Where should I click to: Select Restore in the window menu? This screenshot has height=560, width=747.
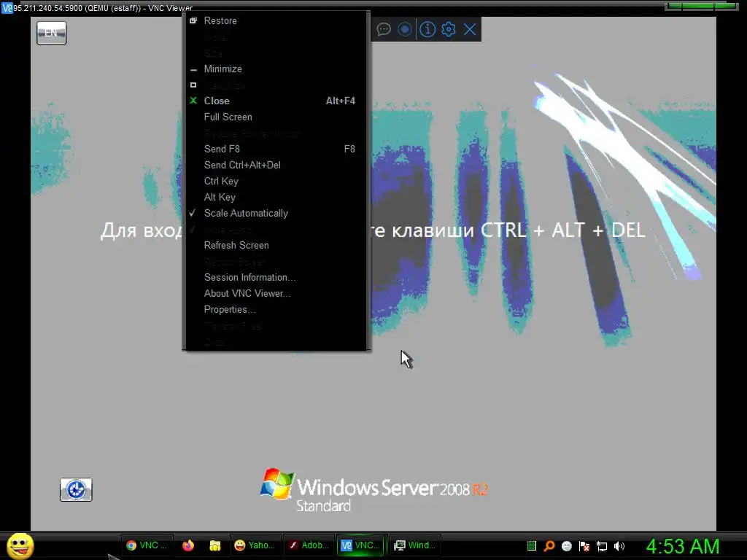[x=276, y=20]
